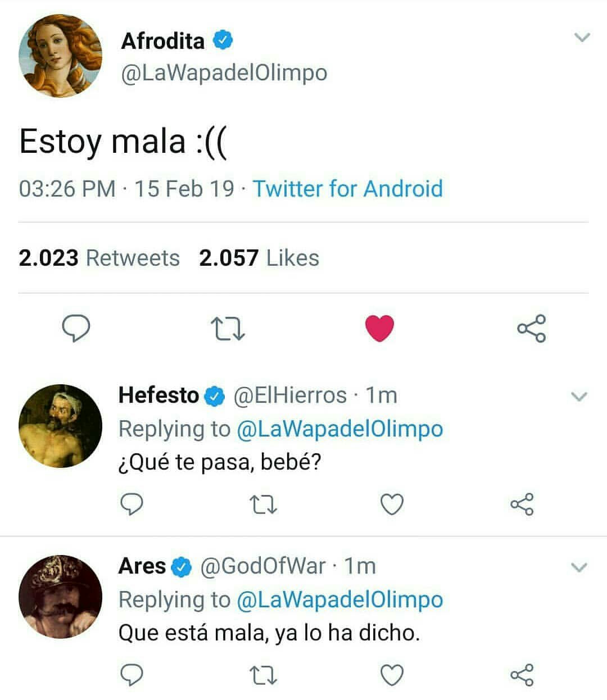Expand the menu chevron on Ares's reply
Image resolution: width=607 pixels, height=700 pixels.
click(579, 567)
